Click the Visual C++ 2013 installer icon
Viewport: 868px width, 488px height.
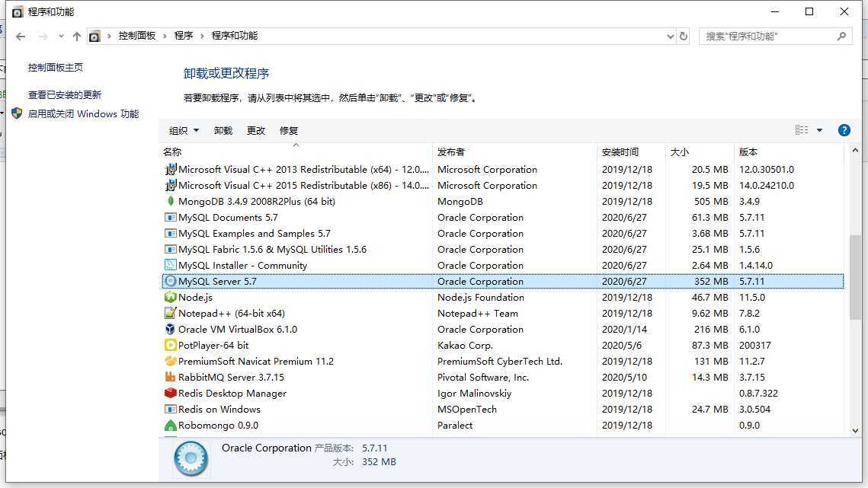(x=171, y=169)
